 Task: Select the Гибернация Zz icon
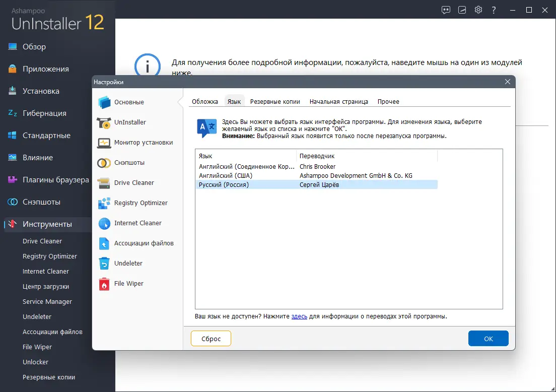coord(13,113)
